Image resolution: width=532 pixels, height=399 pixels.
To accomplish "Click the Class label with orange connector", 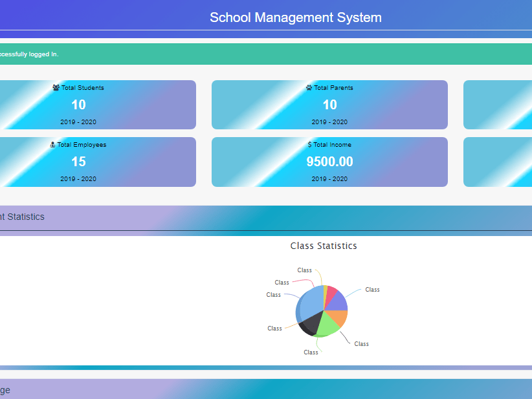I will tap(274, 328).
